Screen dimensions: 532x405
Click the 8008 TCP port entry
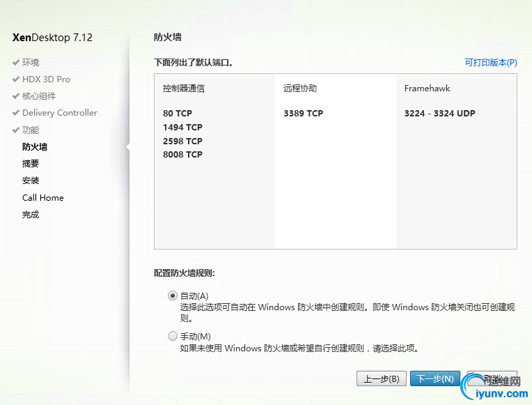coord(182,154)
